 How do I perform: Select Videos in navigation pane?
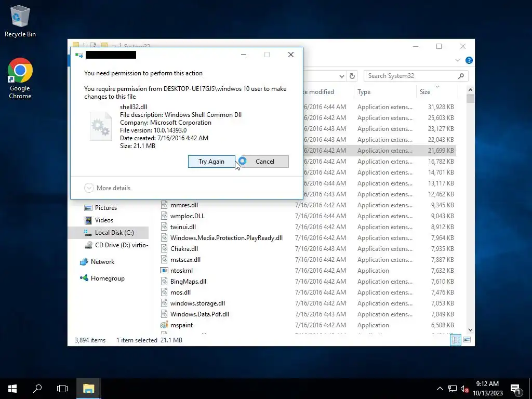pos(104,220)
